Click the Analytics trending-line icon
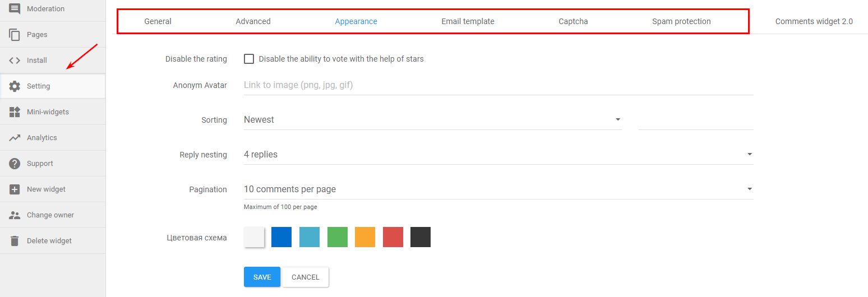The height and width of the screenshot is (297, 868). point(15,137)
